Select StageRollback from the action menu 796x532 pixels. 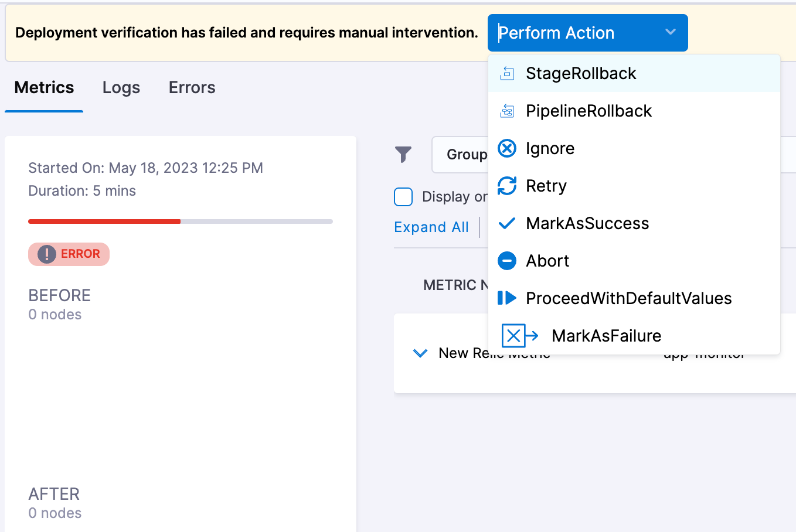pyautogui.click(x=580, y=73)
